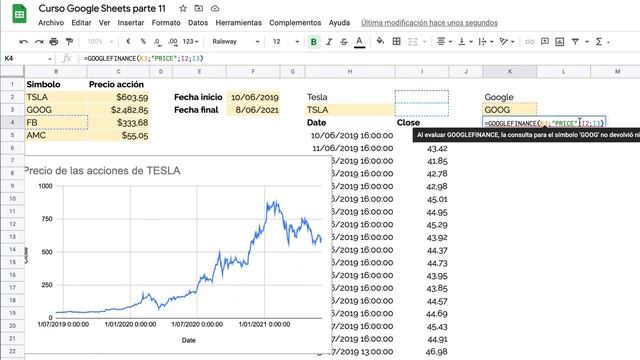This screenshot has width=640, height=360.
Task: Toggle strikethrough formatting button
Action: 344,42
